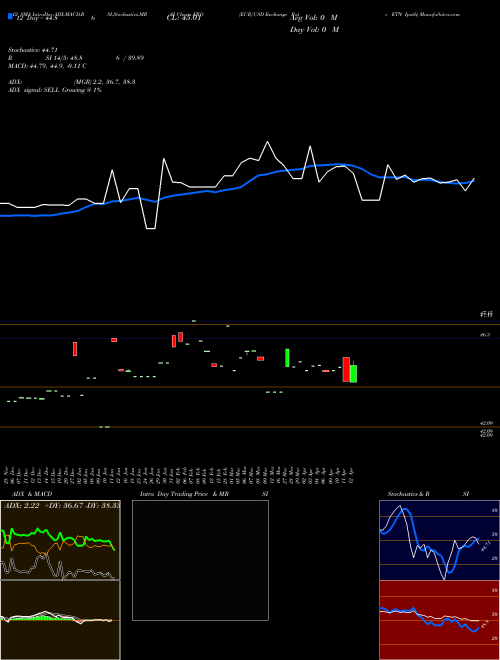Open the ADX indicator chart panel
Viewport: 500px width, 660px height.
click(60, 540)
